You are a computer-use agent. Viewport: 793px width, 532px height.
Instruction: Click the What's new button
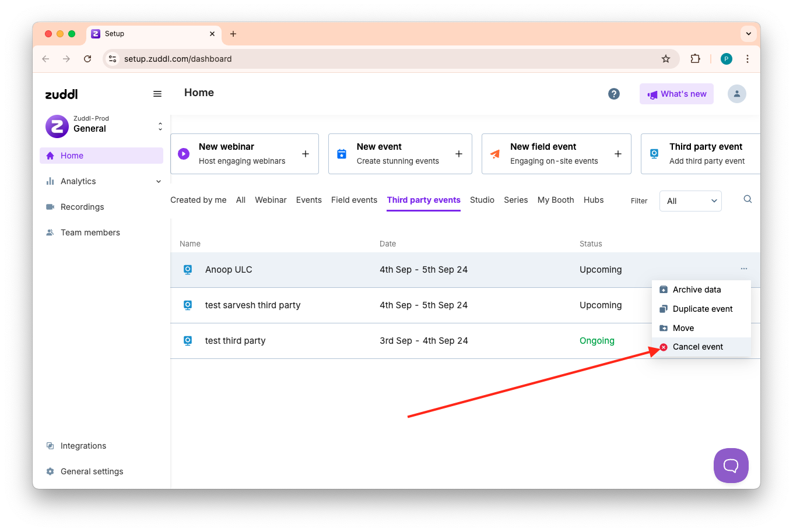point(676,94)
